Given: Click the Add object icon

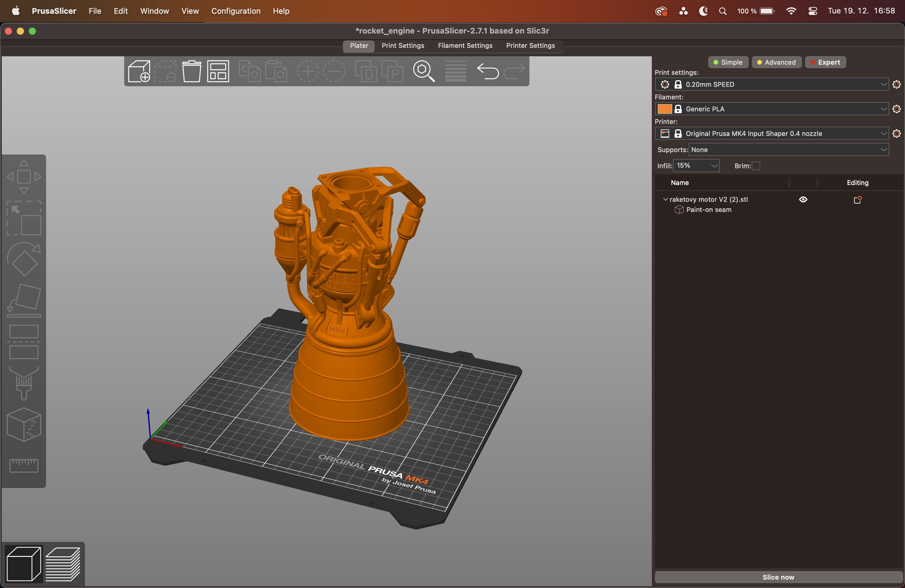Looking at the screenshot, I should point(139,72).
